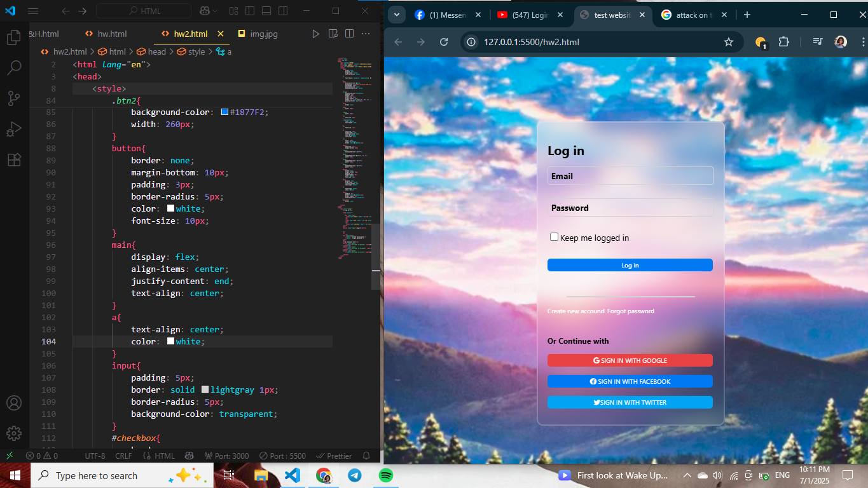Open editor More Actions ellipsis menu
The width and height of the screenshot is (868, 488).
tap(366, 34)
